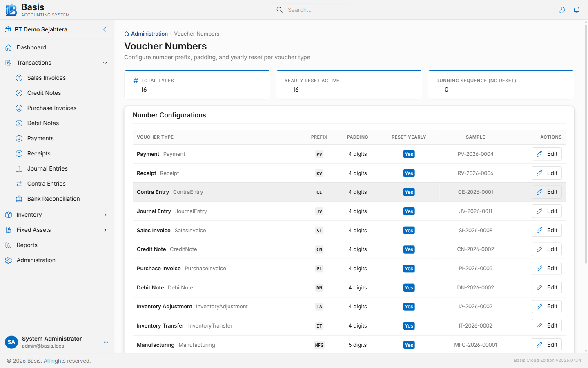The image size is (588, 368).
Task: Click the Yes reset badge for Manufacturing
Action: pyautogui.click(x=409, y=345)
